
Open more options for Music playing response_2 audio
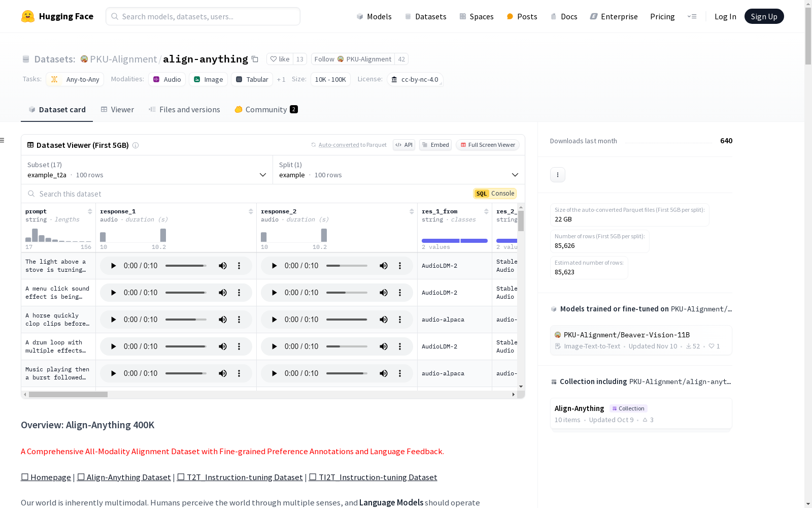pyautogui.click(x=400, y=373)
